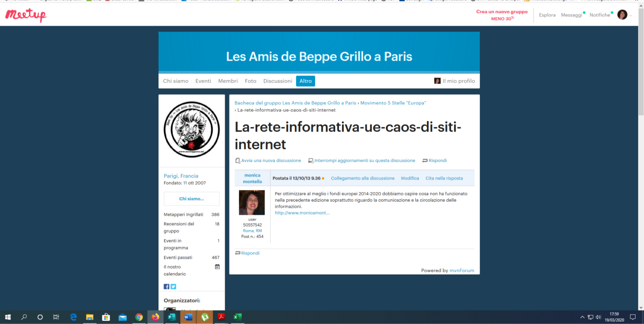Open the Altro tab menu

(306, 81)
